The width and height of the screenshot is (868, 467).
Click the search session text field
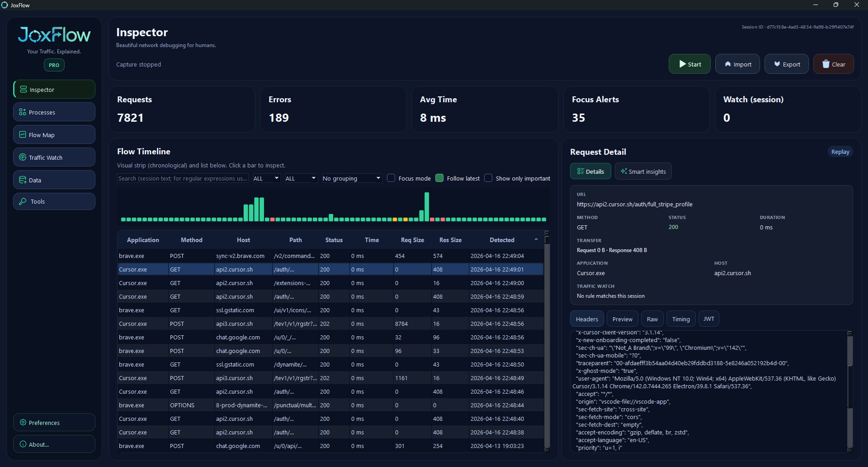coord(183,178)
